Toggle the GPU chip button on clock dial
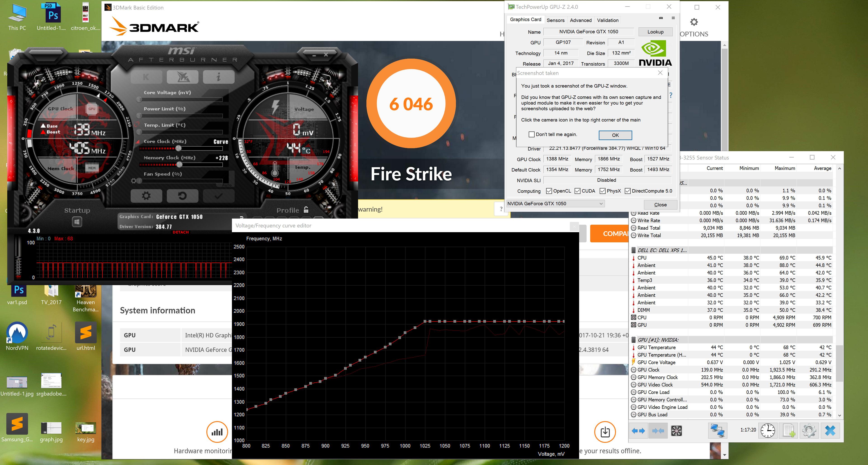The image size is (868, 465). click(92, 109)
